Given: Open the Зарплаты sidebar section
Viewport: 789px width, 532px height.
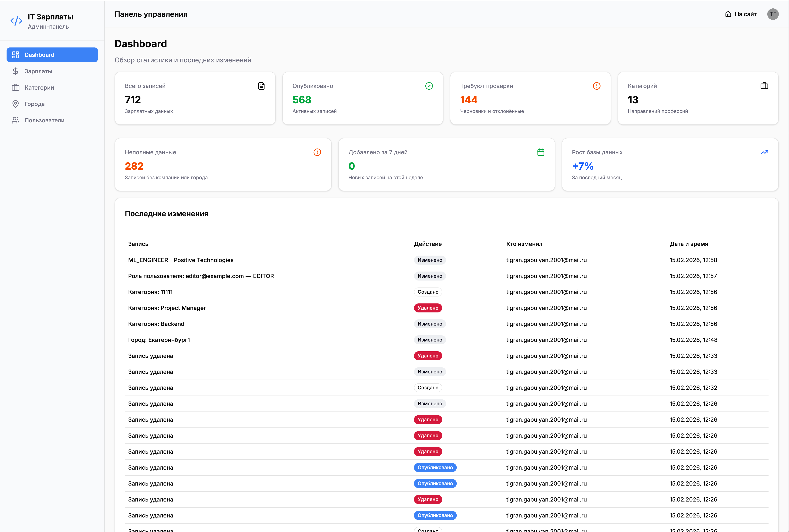Looking at the screenshot, I should tap(38, 71).
